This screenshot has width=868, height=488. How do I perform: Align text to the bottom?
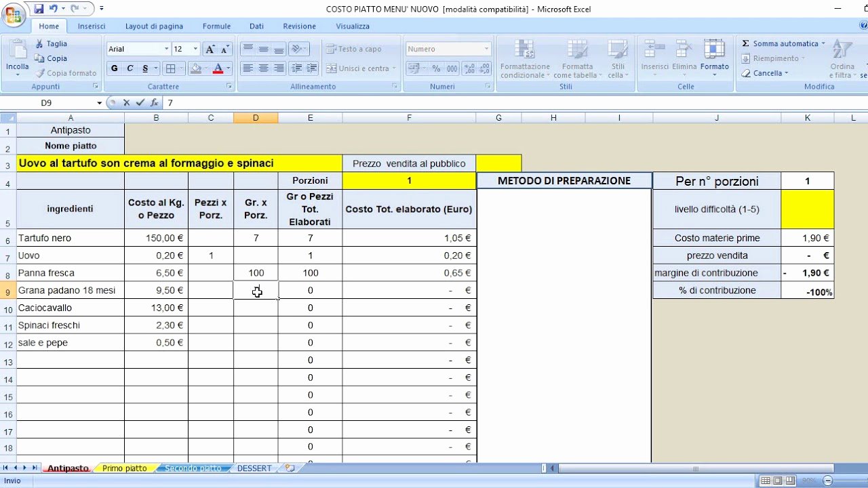click(x=278, y=49)
